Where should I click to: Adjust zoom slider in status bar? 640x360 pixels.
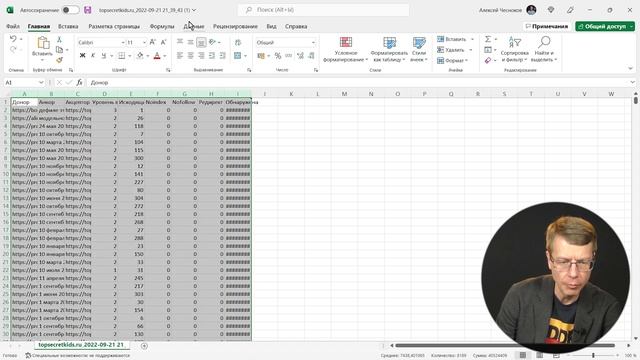point(593,356)
